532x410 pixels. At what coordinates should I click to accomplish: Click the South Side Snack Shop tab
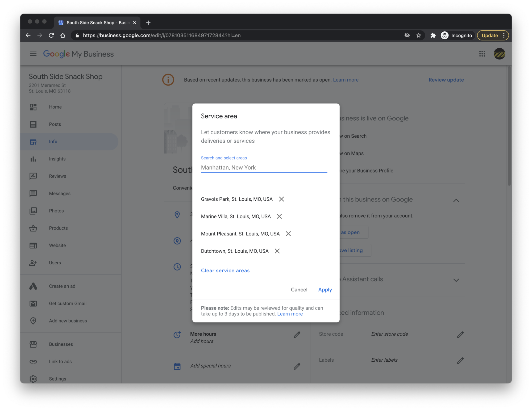pos(97,23)
